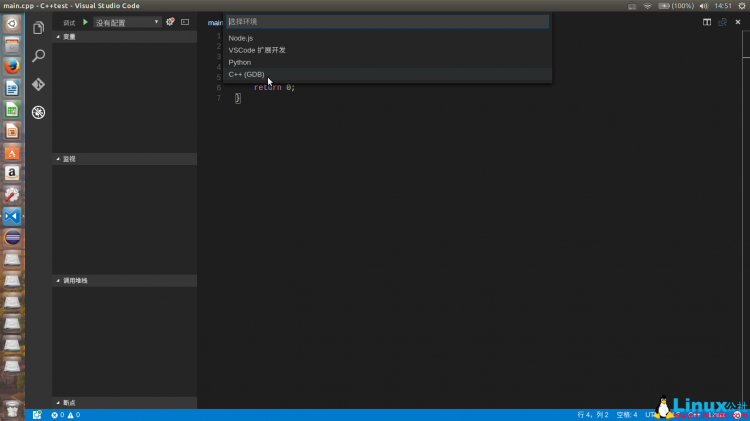Click line number 7 in editor gutter
Image resolution: width=750 pixels, height=421 pixels.
coord(219,98)
